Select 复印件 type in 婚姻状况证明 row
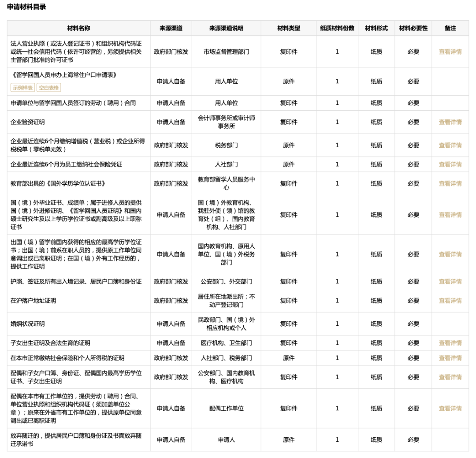476x458 pixels. pyautogui.click(x=289, y=324)
